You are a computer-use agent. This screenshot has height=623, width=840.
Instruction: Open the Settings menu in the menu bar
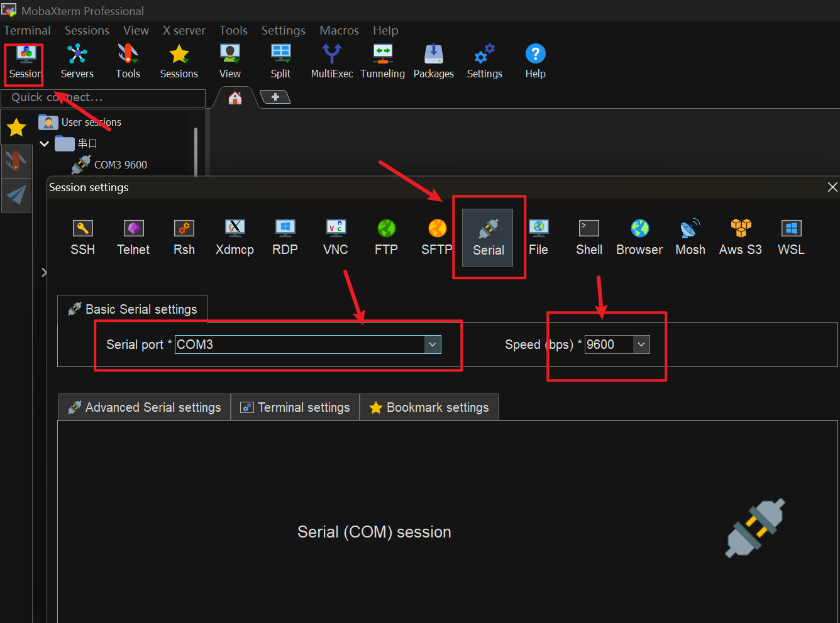(284, 30)
